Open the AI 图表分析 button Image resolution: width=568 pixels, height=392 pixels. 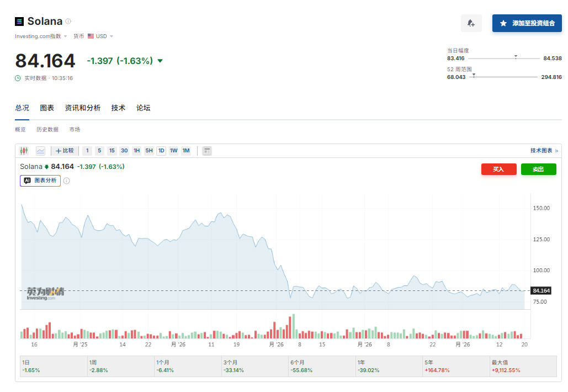click(40, 181)
